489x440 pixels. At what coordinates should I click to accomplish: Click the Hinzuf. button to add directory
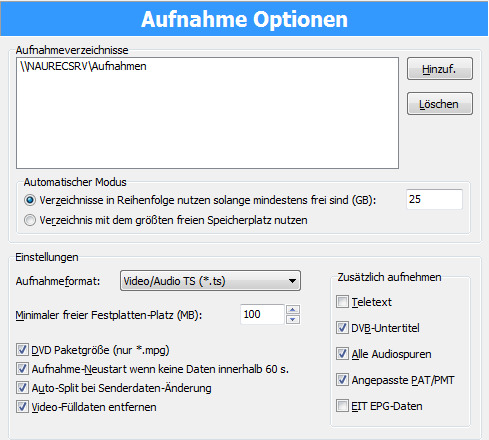[x=440, y=69]
